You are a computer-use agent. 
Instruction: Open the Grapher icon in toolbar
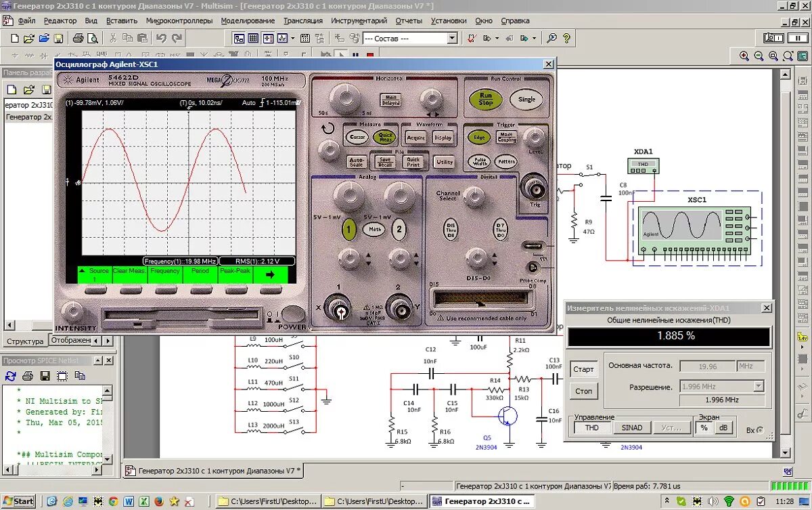(x=283, y=38)
